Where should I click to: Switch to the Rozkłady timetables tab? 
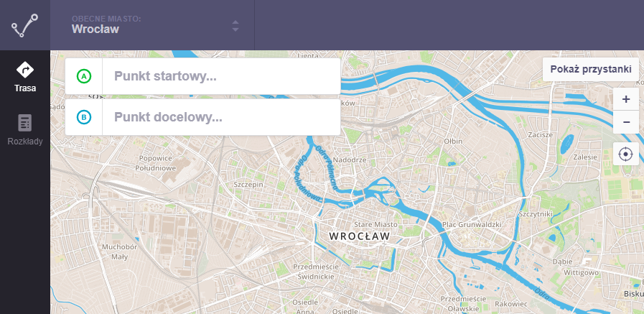pos(25,130)
